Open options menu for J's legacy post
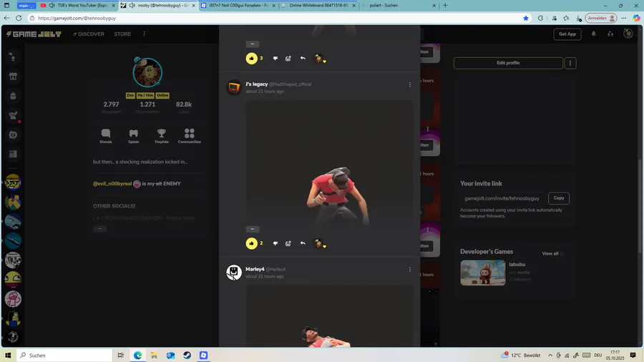This screenshot has height=362, width=644. tap(409, 84)
